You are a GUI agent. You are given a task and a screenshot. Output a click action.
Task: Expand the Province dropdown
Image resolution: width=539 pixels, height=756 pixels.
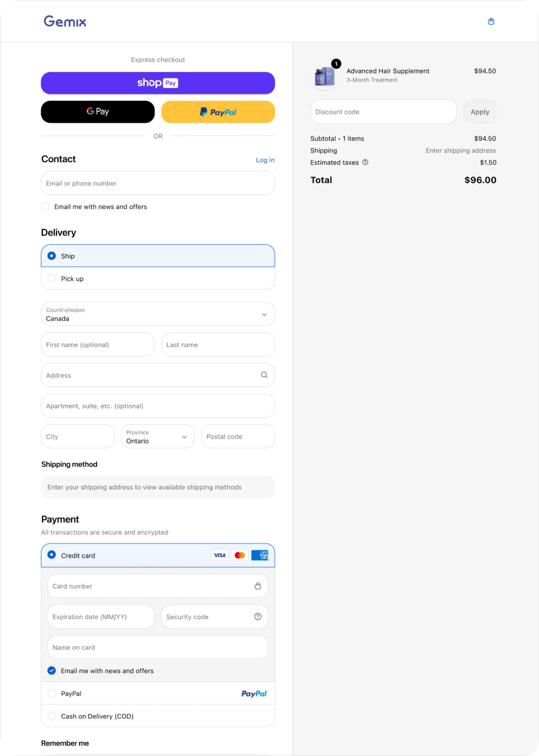[158, 436]
